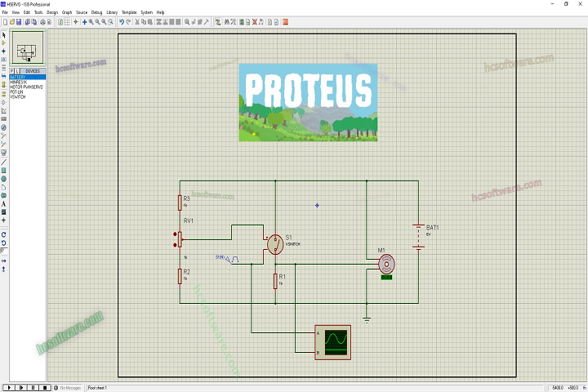Image resolution: width=588 pixels, height=392 pixels.
Task: Open the File menu
Action: [5, 12]
